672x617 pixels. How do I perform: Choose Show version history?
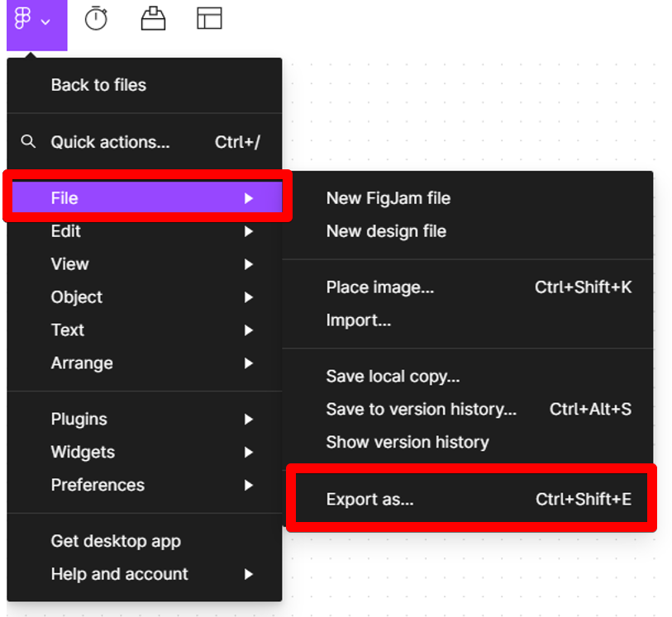[407, 443]
